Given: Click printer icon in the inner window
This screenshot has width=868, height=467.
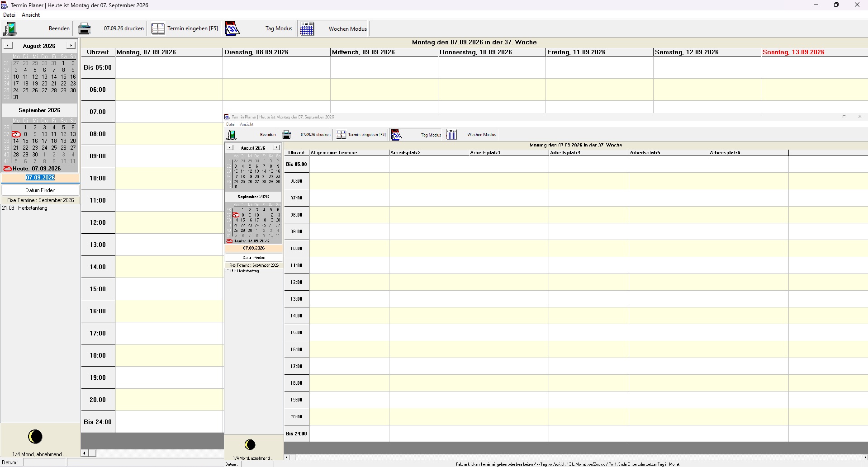Looking at the screenshot, I should tap(286, 135).
